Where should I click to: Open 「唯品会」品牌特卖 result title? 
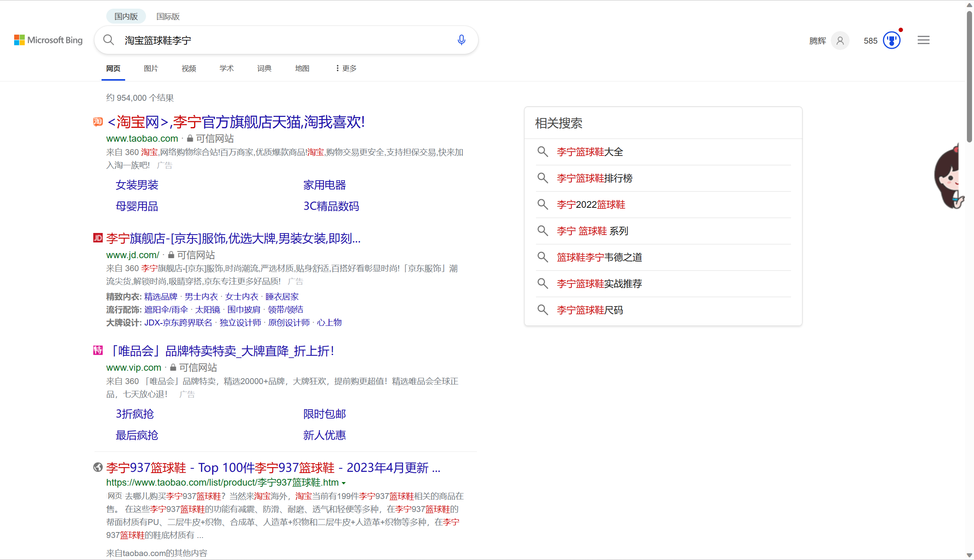[220, 351]
